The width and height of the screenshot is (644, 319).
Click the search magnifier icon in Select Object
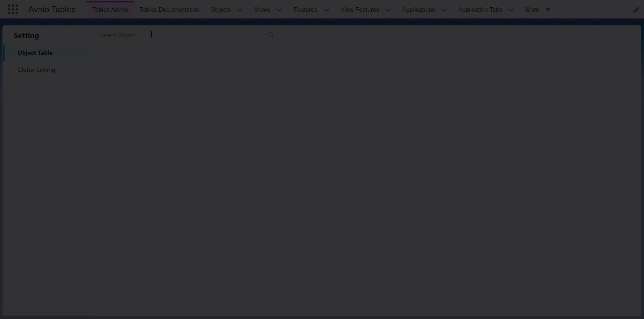271,35
